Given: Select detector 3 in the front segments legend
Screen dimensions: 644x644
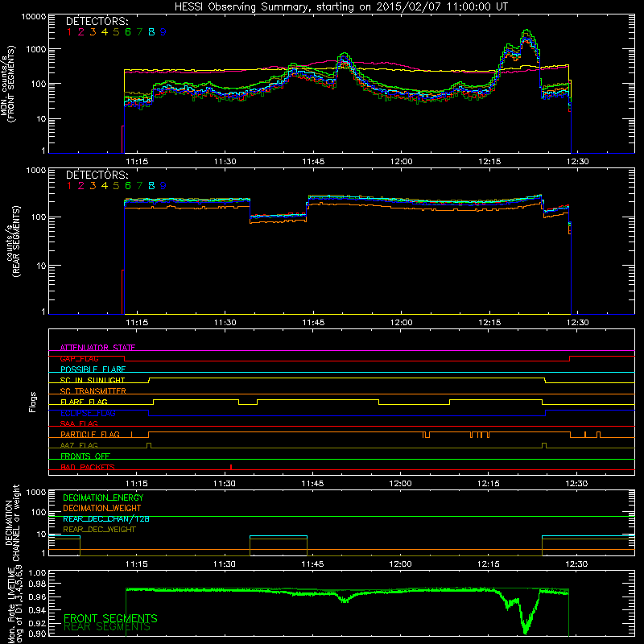Looking at the screenshot, I should 93,32.
